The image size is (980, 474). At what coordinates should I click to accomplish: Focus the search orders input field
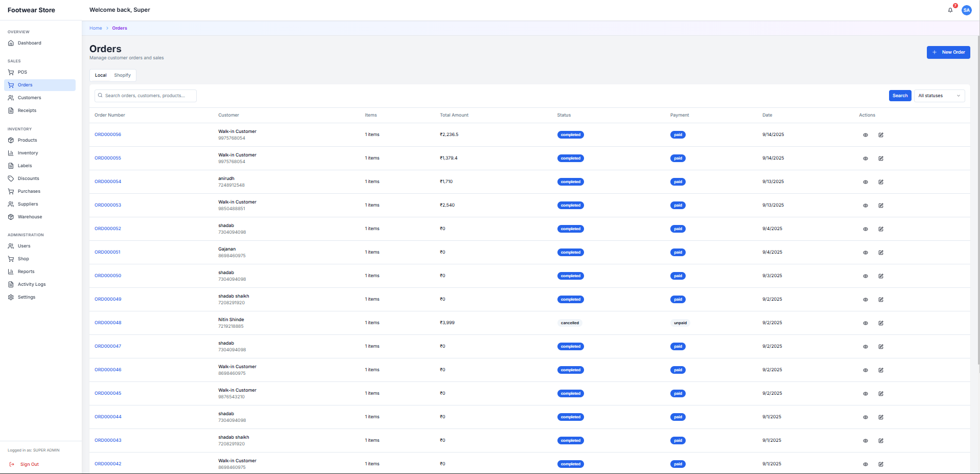(146, 96)
